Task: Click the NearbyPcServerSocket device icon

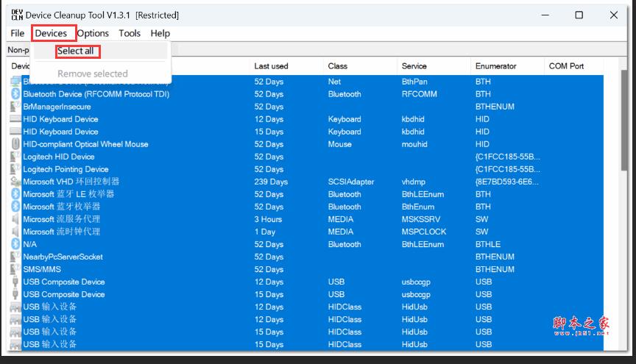Action: (15, 257)
